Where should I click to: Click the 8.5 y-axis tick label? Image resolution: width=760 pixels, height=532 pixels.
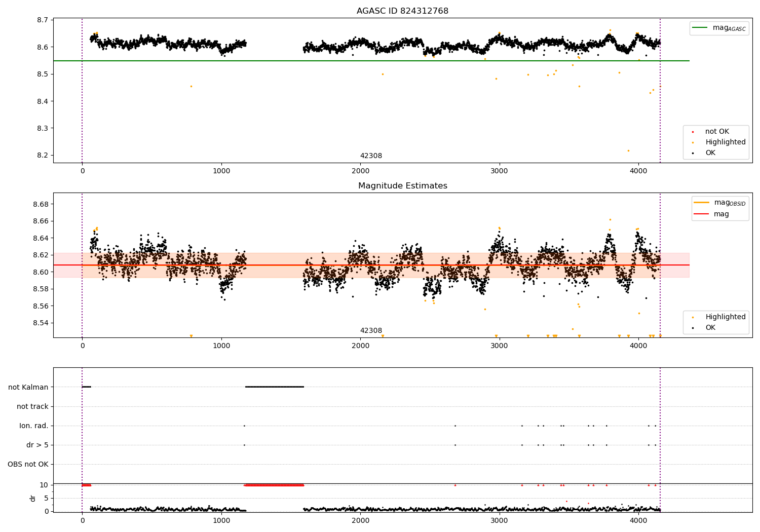[x=43, y=74]
